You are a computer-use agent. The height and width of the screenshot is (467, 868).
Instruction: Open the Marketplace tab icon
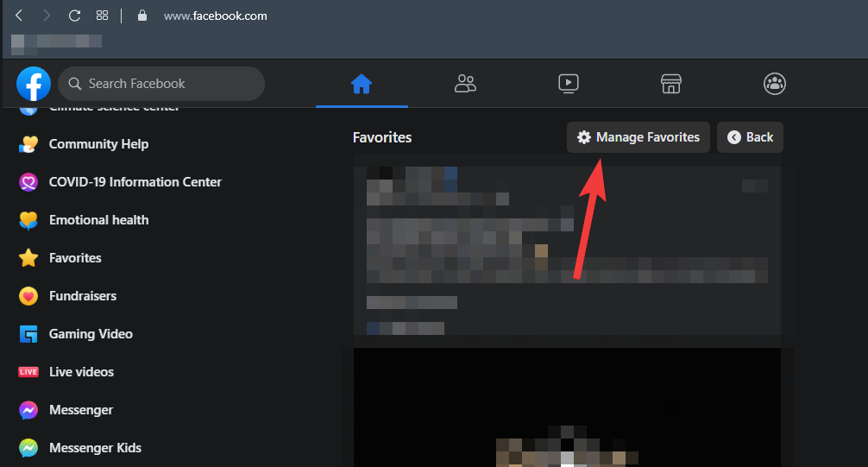(671, 84)
